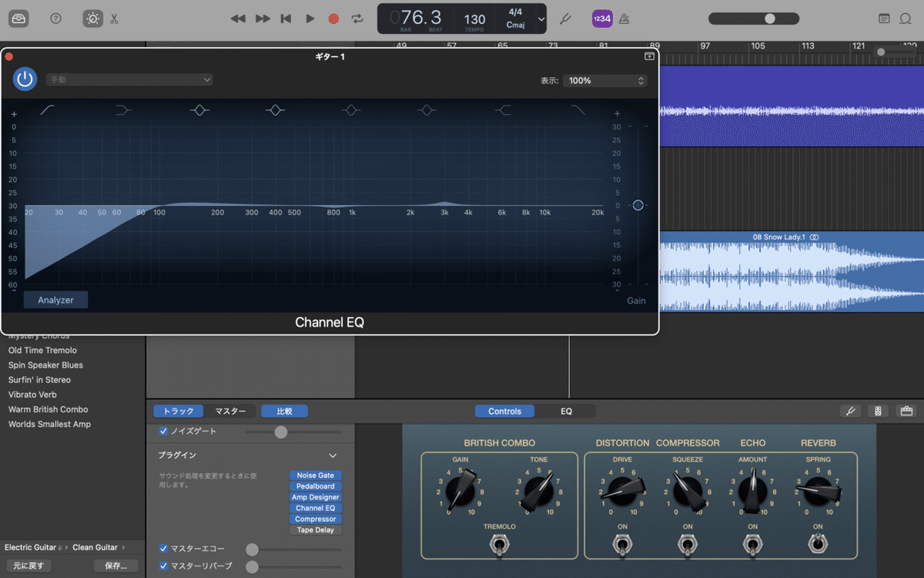Flip the TREMOLO switch on the amp
924x578 pixels.
point(500,545)
